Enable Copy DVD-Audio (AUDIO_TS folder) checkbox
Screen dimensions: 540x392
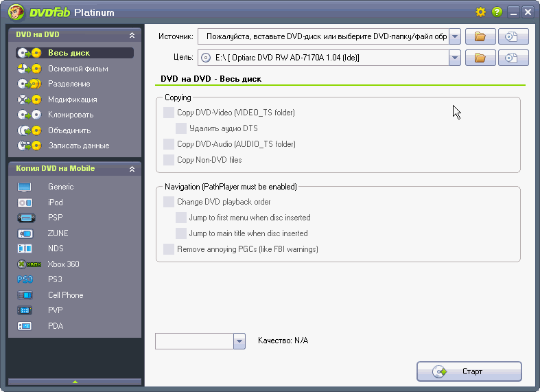coord(168,144)
